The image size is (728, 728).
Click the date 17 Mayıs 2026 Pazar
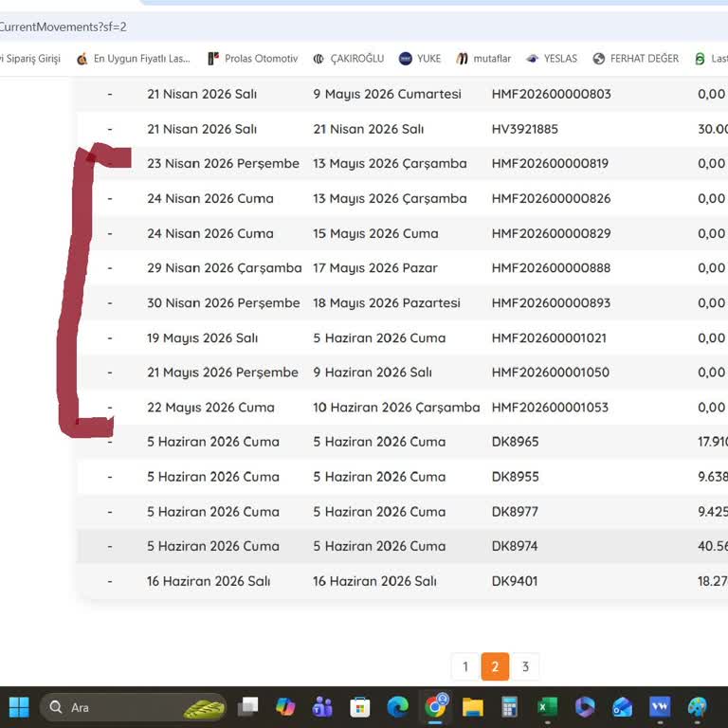pos(375,268)
